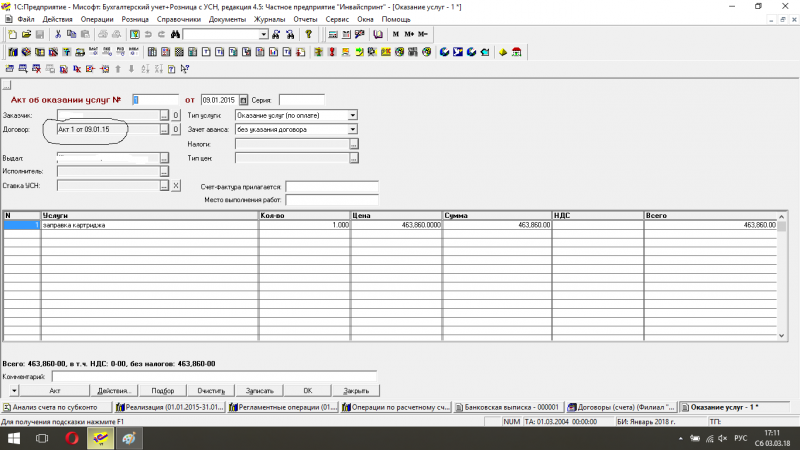Click the New row icon in table toolbar
800x450 pixels.
(10, 69)
